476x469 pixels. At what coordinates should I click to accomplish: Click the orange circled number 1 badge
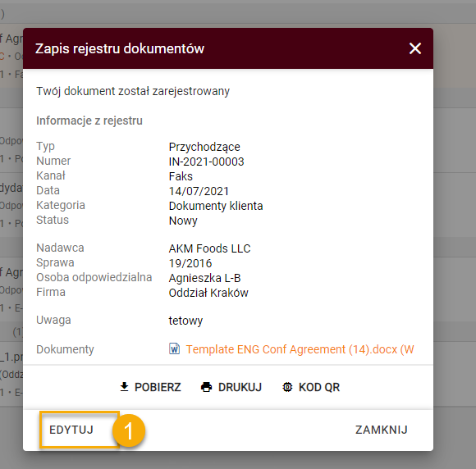129,430
